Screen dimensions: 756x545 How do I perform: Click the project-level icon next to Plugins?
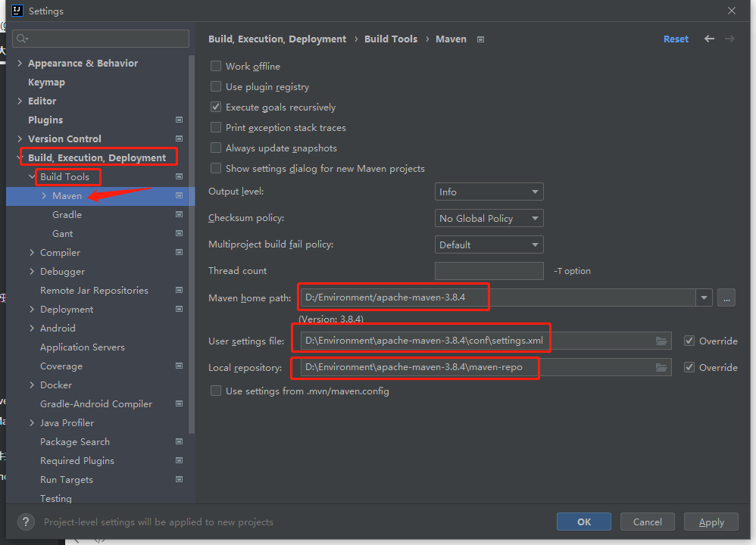pos(179,120)
